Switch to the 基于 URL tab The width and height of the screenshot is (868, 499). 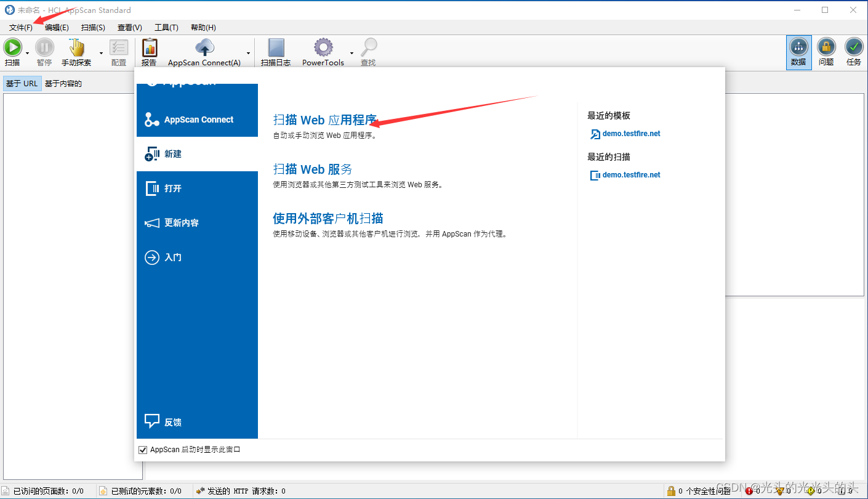(22, 84)
